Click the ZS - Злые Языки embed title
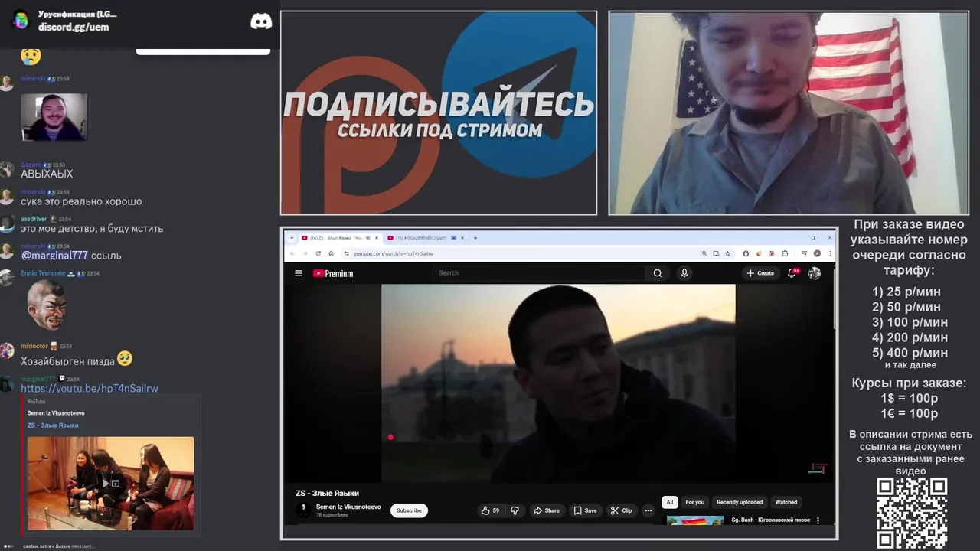Screen dimensions: 980x551 pos(53,425)
